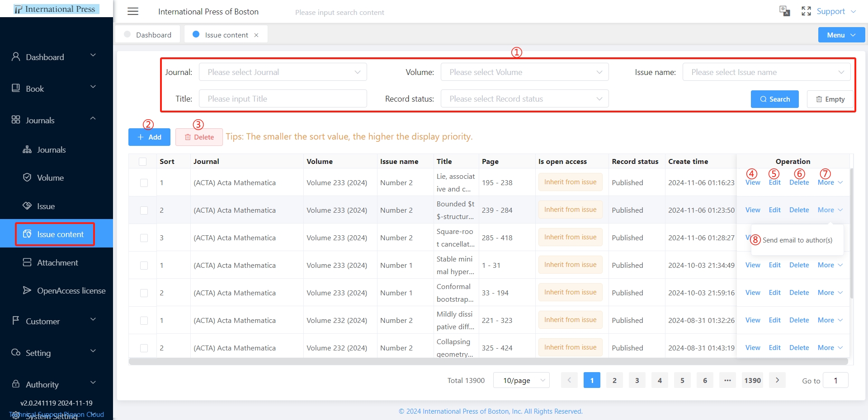This screenshot has width=868, height=420.
Task: Check the row for pages 285 - 418
Action: [x=144, y=238]
